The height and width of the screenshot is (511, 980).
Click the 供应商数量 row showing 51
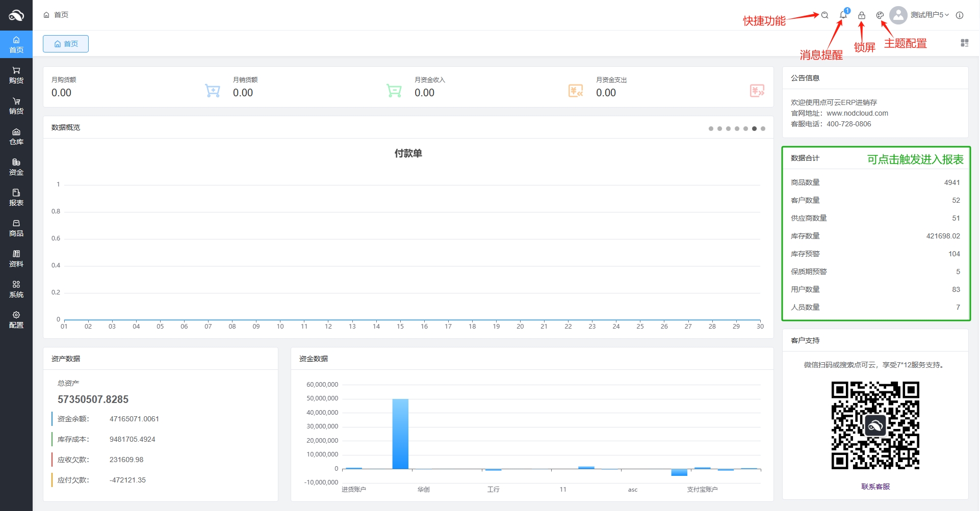pyautogui.click(x=875, y=218)
